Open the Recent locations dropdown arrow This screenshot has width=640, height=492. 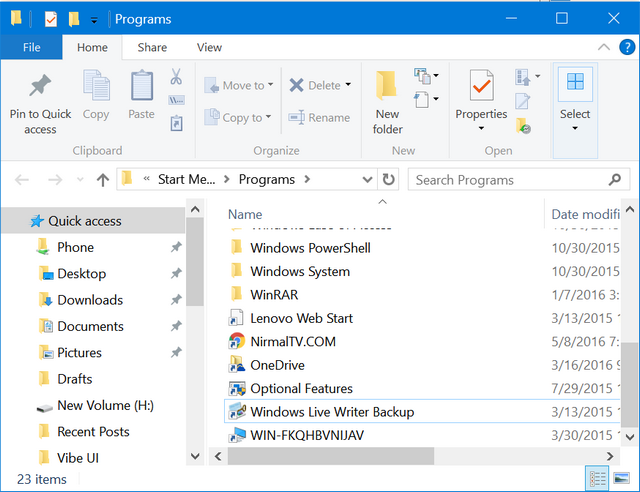tap(80, 180)
